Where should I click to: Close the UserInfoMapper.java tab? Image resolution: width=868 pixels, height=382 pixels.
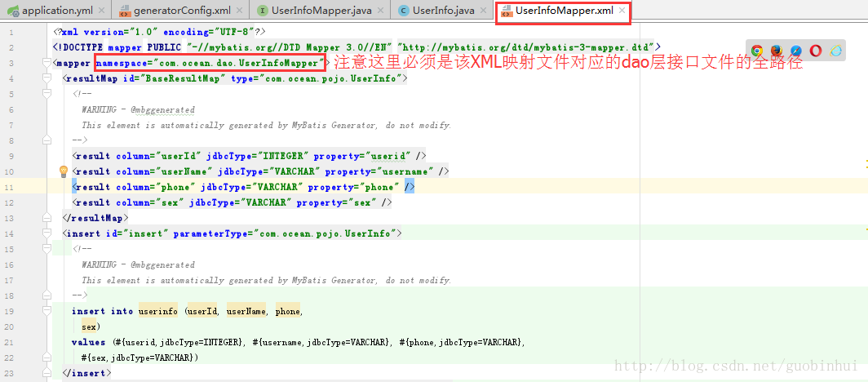click(x=379, y=11)
